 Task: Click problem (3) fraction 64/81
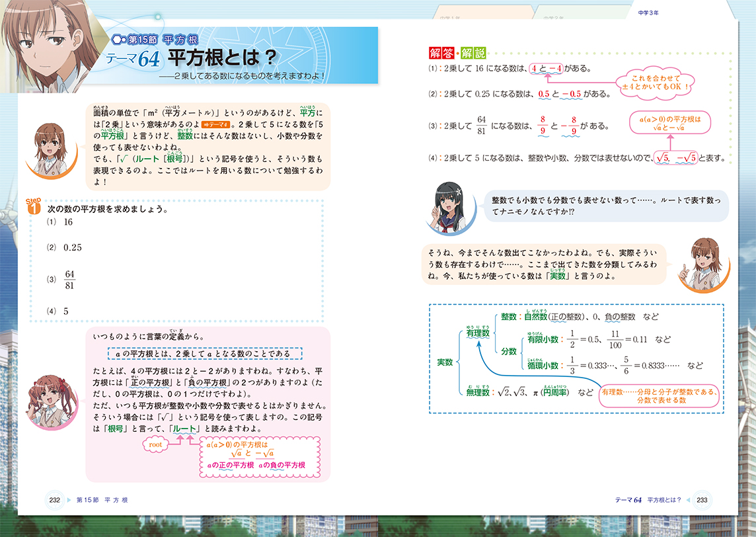click(61, 280)
